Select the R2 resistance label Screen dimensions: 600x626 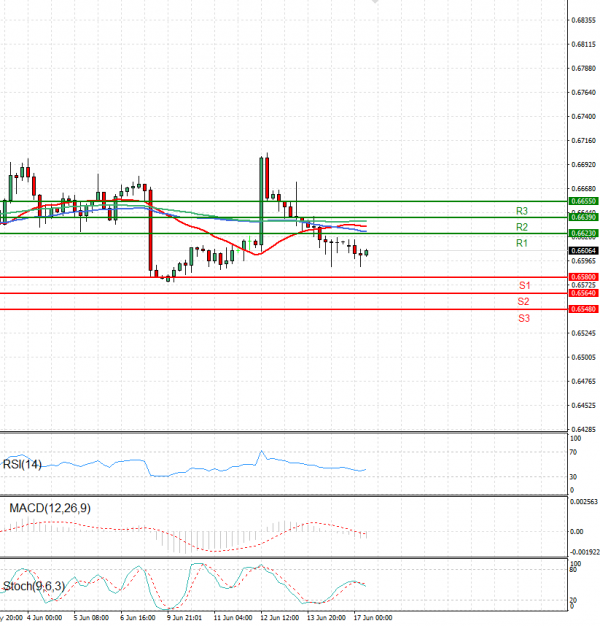(x=522, y=227)
